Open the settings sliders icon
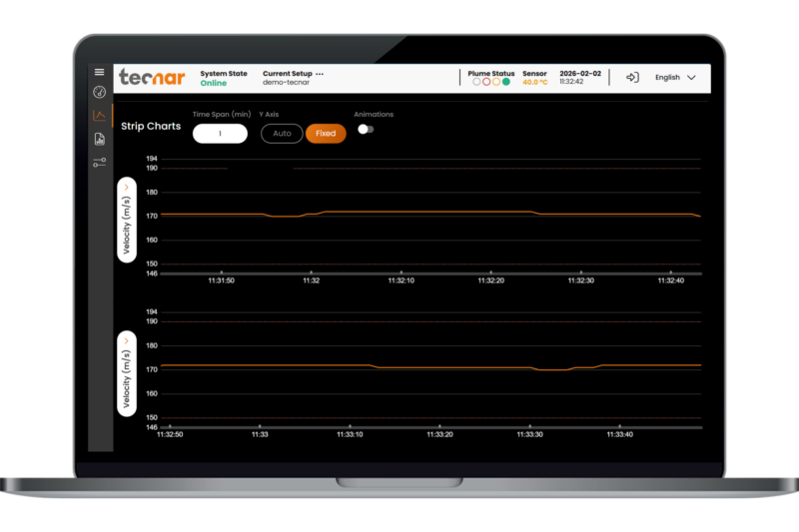This screenshot has height=532, width=799. [99, 162]
